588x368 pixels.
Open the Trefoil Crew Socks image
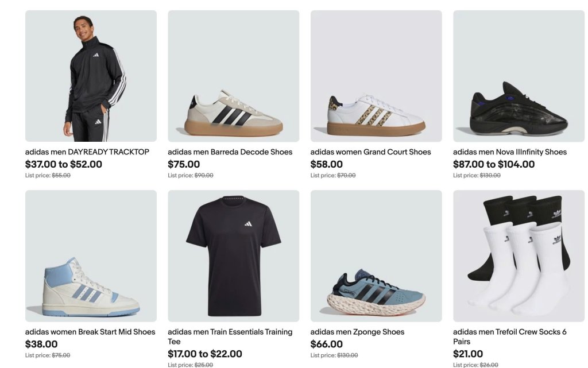click(519, 256)
